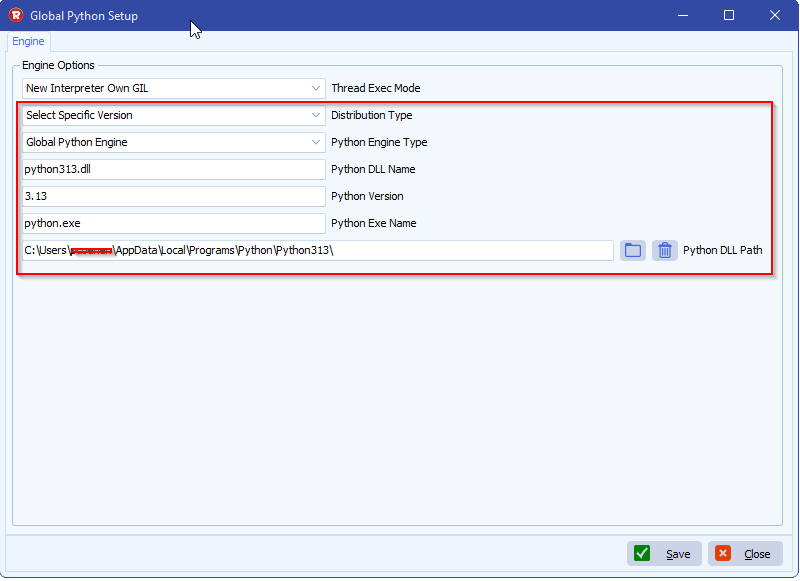Click the Thread Exec Mode label

point(376,88)
